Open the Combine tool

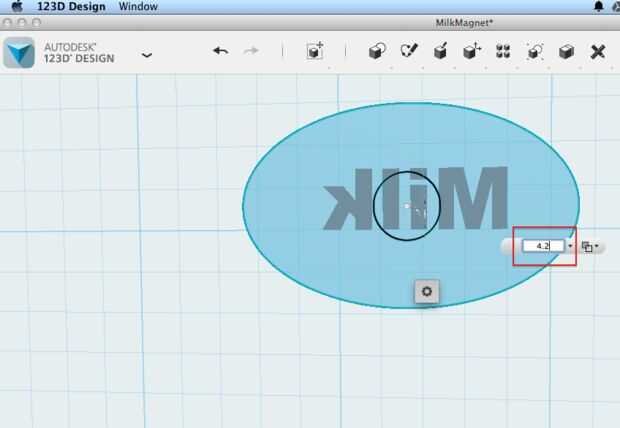click(566, 51)
